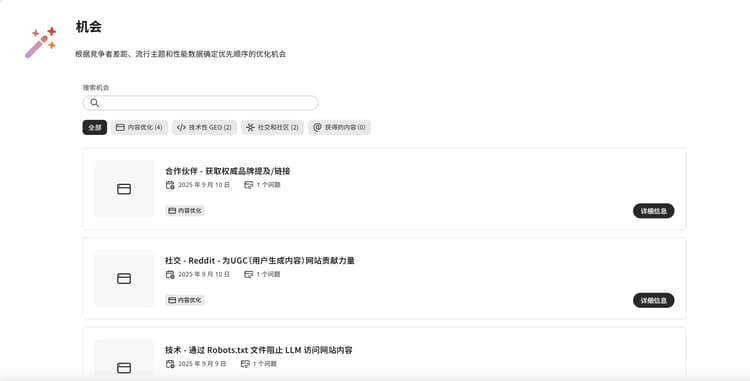Click the magic wand Opportunities icon
750x381 pixels.
pyautogui.click(x=41, y=43)
